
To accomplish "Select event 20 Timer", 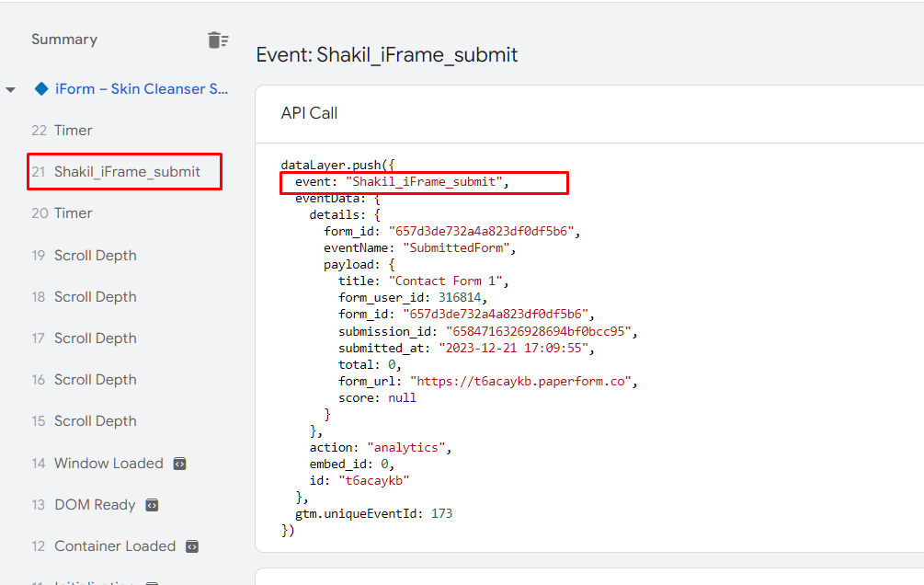I will tap(73, 213).
